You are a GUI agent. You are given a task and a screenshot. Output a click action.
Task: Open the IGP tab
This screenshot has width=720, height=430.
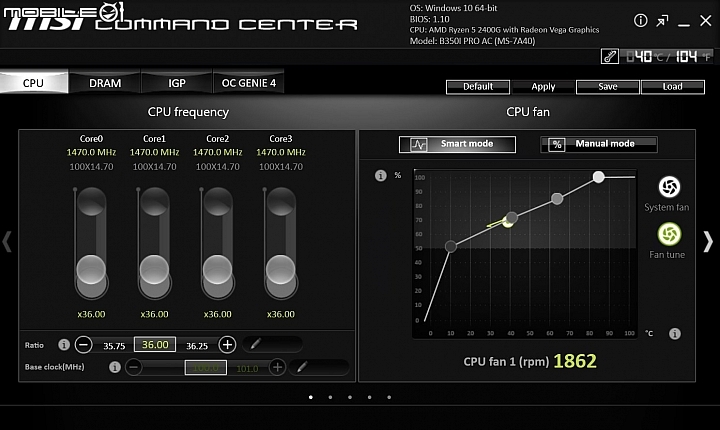pyautogui.click(x=177, y=83)
